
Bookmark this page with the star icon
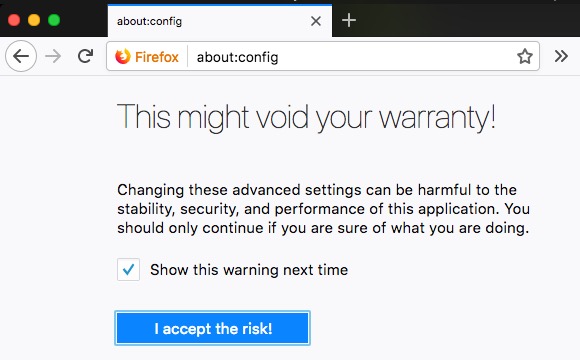tap(525, 57)
